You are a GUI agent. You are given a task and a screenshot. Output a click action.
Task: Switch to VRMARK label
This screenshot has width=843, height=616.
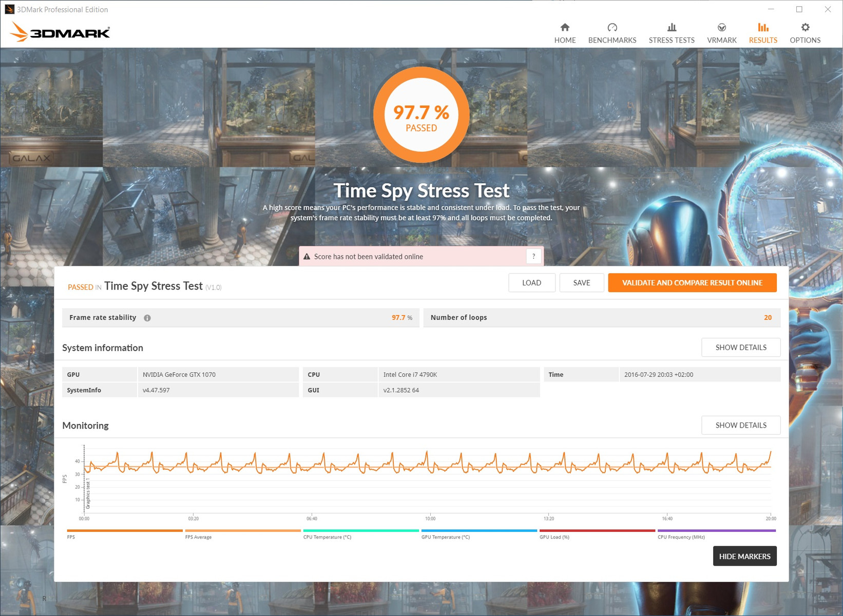click(x=721, y=40)
